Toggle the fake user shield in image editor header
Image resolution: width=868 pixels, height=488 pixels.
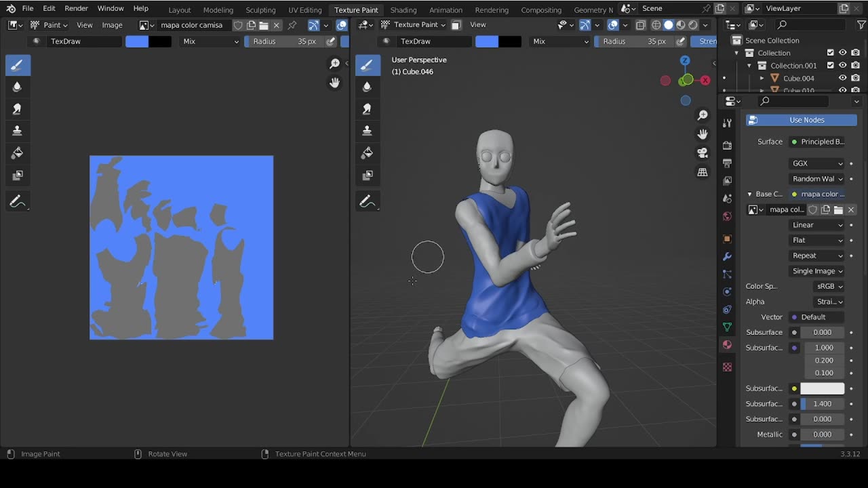coord(238,25)
